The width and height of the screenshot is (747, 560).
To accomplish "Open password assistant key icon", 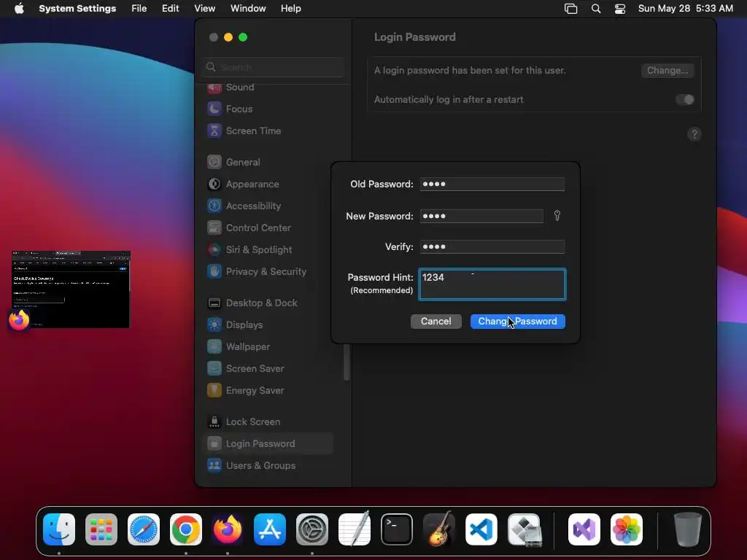I will tap(557, 216).
